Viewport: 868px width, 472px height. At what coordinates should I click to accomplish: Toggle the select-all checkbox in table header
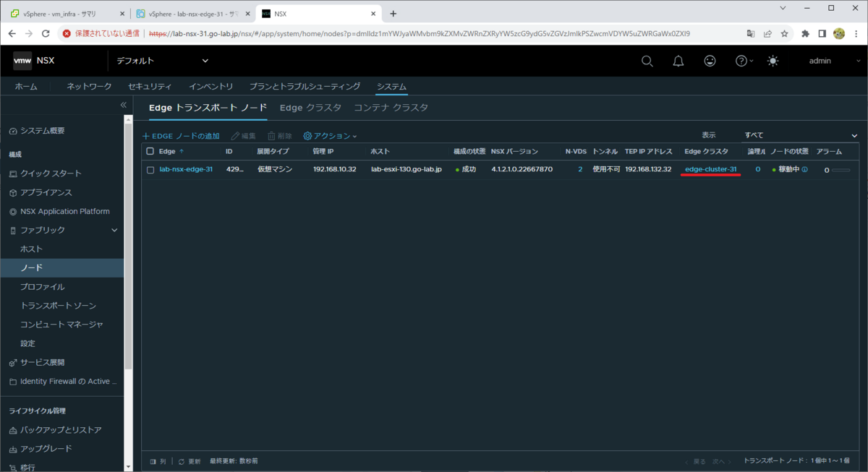[150, 151]
